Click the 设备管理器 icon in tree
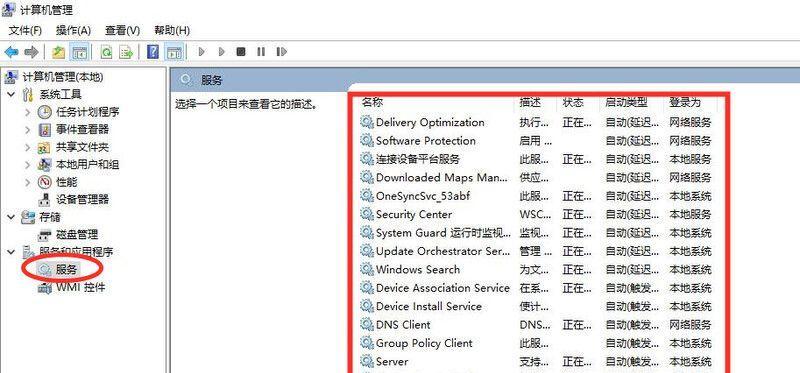This screenshot has height=373, width=800. (x=45, y=199)
